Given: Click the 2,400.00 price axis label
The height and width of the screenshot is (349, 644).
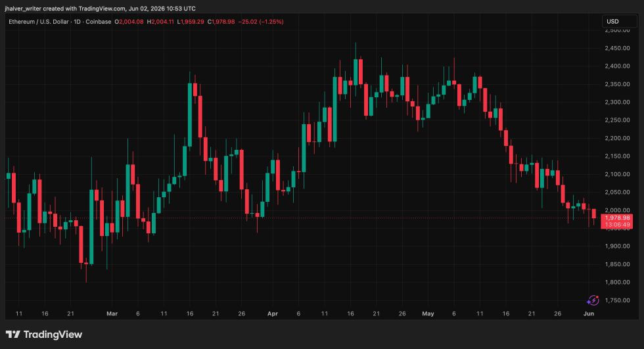Looking at the screenshot, I should [x=617, y=66].
